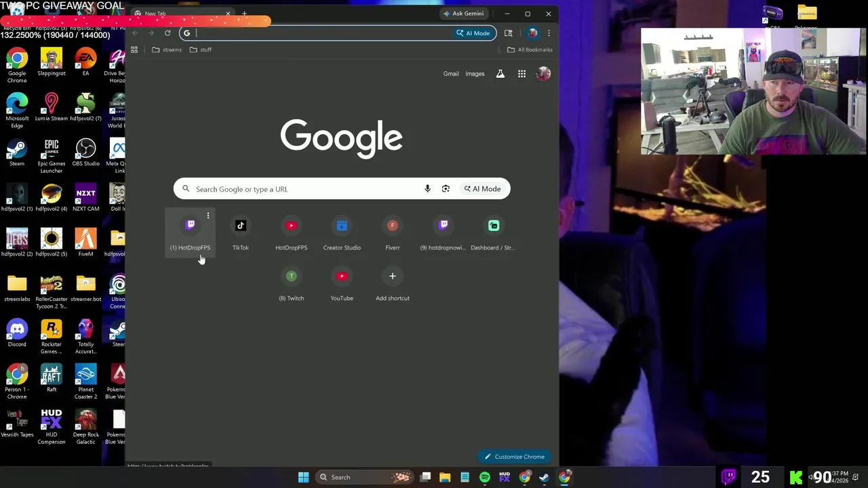
Task: Open more actions for HotDropFPS shortcut
Action: coord(208,216)
